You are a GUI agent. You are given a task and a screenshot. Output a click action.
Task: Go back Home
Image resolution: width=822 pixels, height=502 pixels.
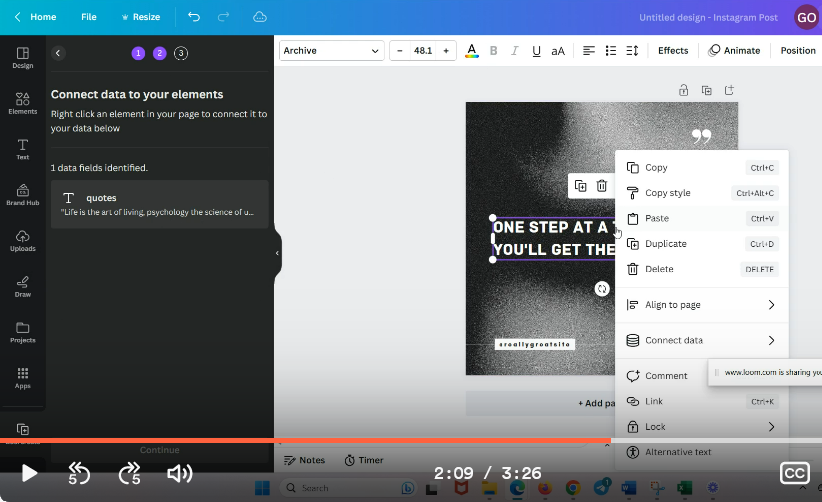(35, 17)
